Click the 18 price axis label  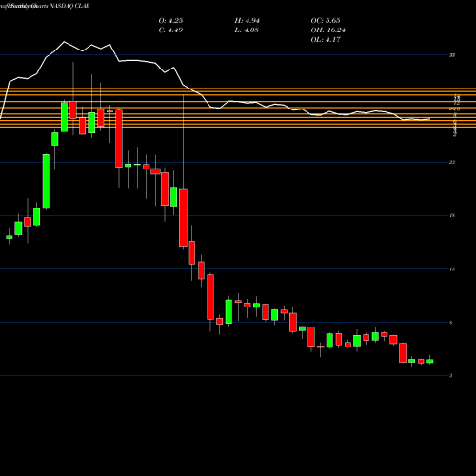(x=452, y=216)
